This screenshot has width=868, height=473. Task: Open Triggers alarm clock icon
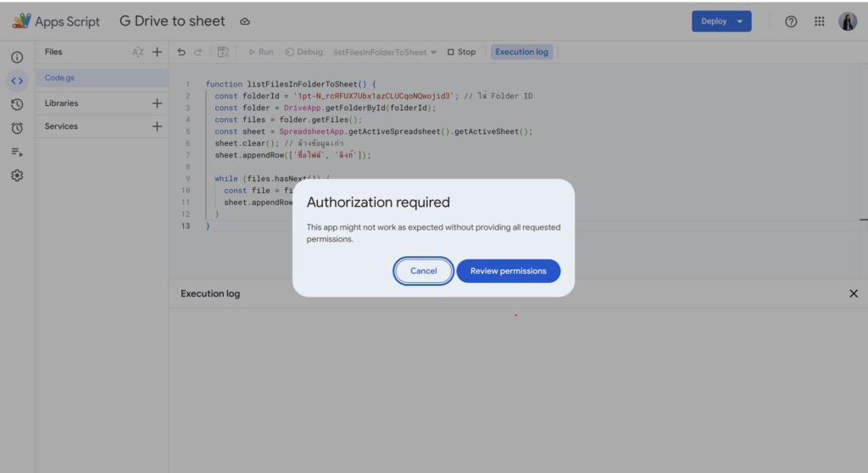(17, 128)
